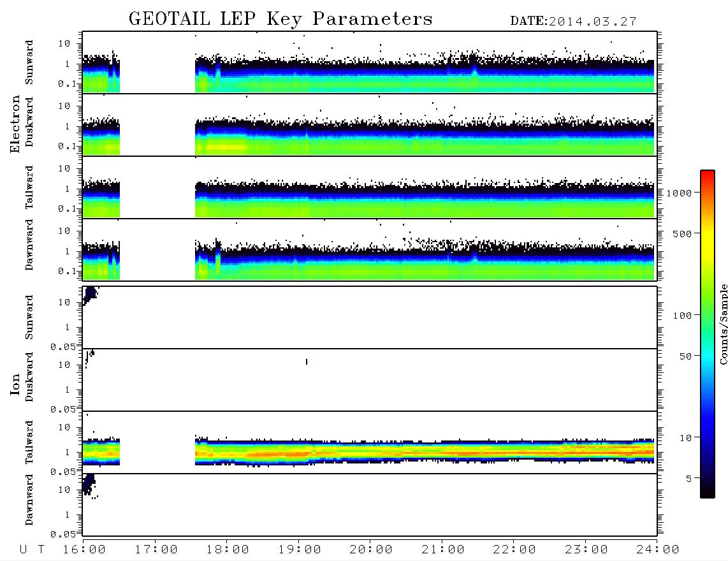Screen dimensions: 728x561
Task: Click the 16:00 time axis label
Action: click(85, 550)
